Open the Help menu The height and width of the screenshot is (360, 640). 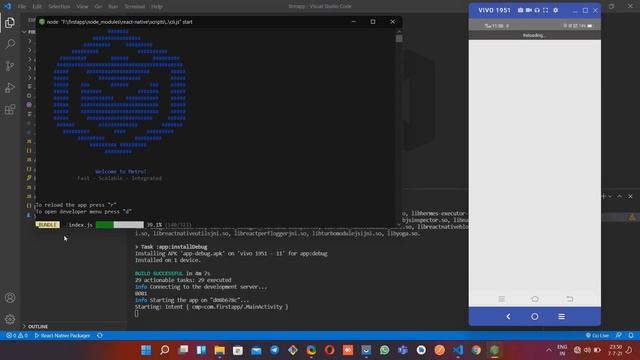pyautogui.click(x=157, y=7)
